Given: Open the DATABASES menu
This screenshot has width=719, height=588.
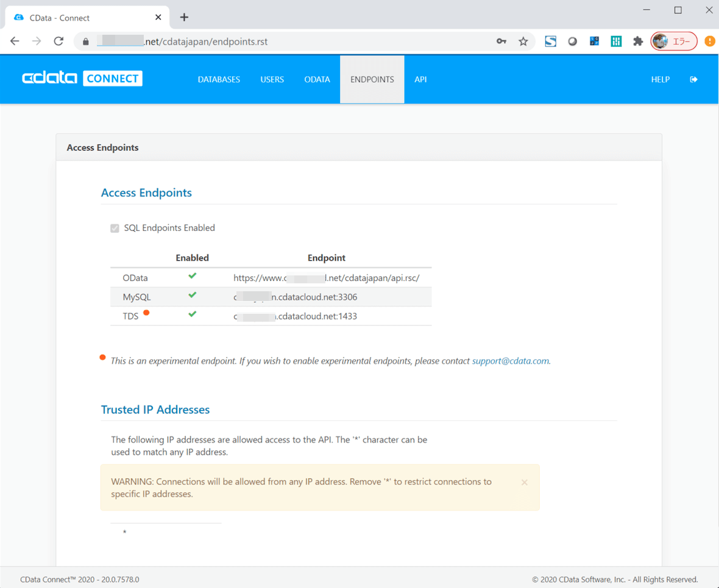Looking at the screenshot, I should (x=219, y=79).
